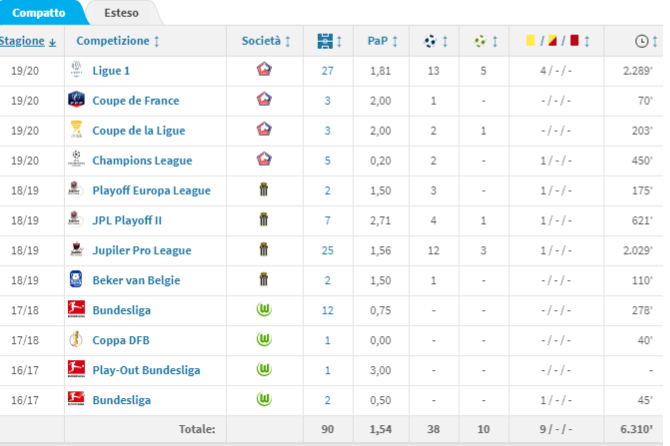
Task: Click the minutes played clock icon
Action: pos(641,41)
